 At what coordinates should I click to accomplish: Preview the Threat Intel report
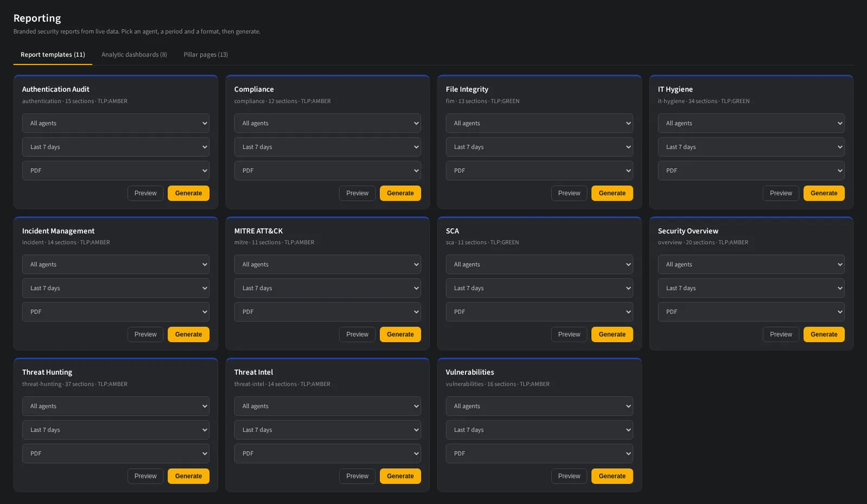pos(357,476)
